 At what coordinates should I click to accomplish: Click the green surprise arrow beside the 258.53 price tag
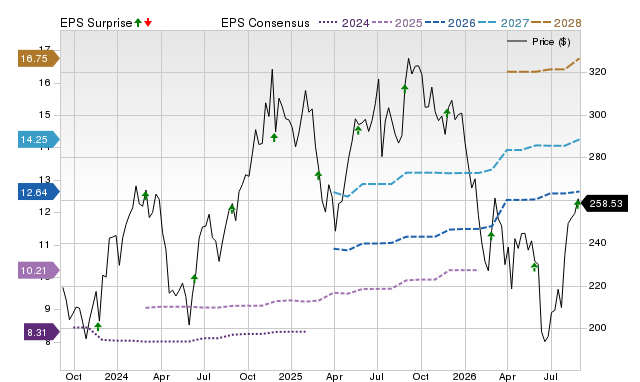click(x=578, y=204)
